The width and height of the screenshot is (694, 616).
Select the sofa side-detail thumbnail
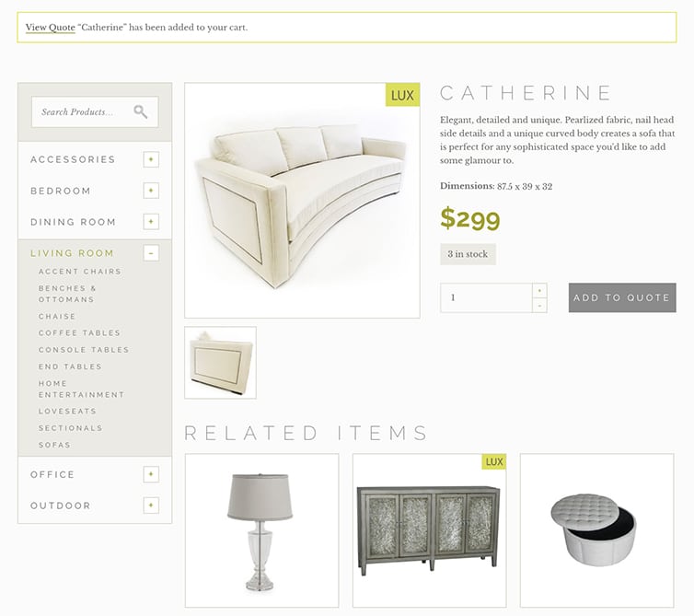click(x=220, y=363)
